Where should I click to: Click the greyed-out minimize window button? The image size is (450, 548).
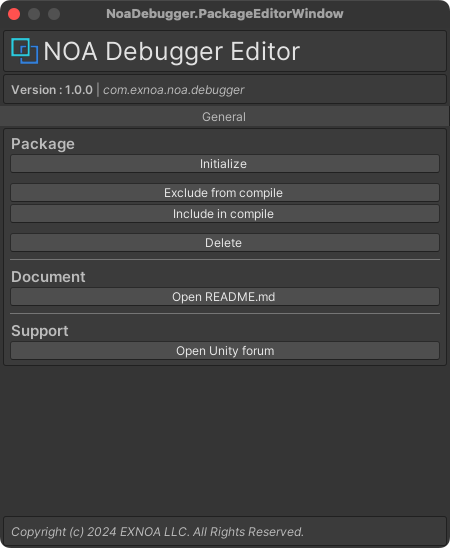34,14
